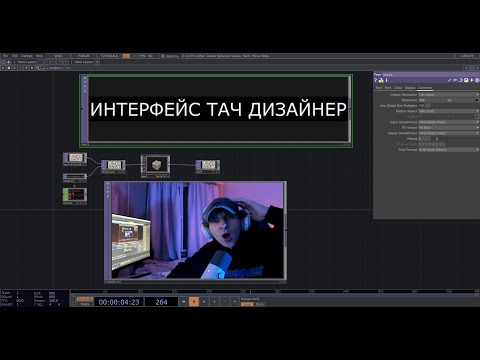Select the geometry node with the cube

pyautogui.click(x=156, y=165)
